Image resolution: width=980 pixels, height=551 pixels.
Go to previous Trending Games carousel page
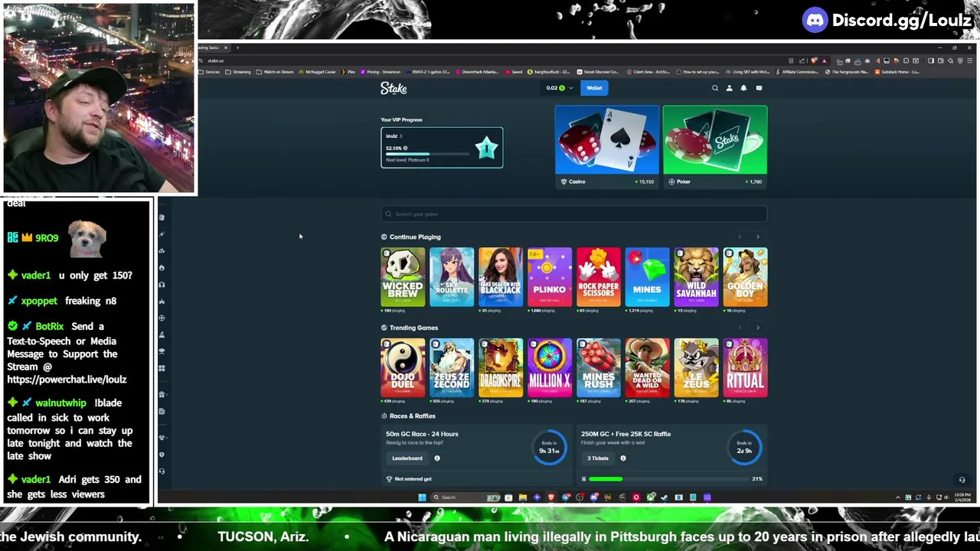[x=740, y=328]
